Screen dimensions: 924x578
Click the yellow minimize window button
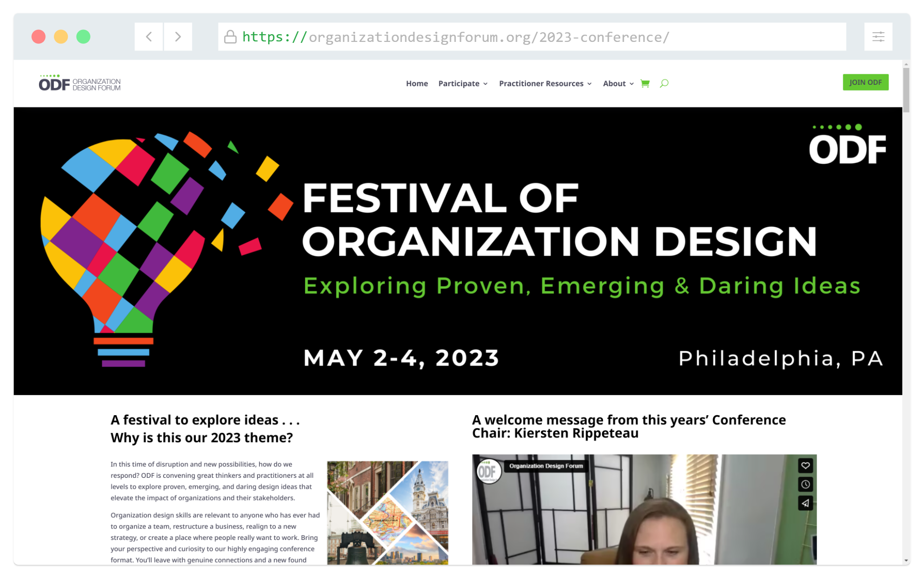pyautogui.click(x=61, y=37)
